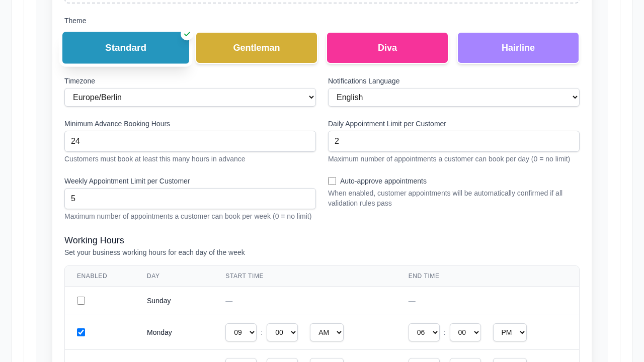The width and height of the screenshot is (644, 362).
Task: Click the Weekly Appointment Limit input
Action: (x=190, y=199)
